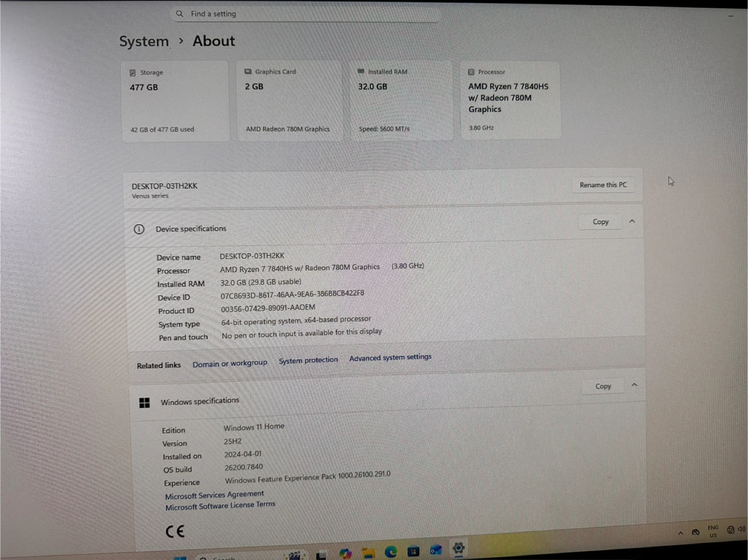Click the 64-bit operating system text
The height and width of the screenshot is (560, 748).
pyautogui.click(x=296, y=321)
